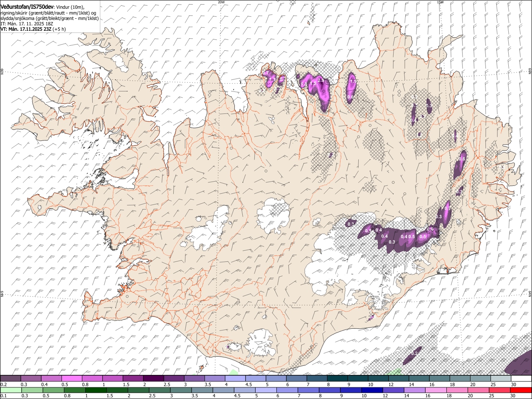The width and height of the screenshot is (532, 399).
Task: Select the dark purple 2 swatch, top legend row
Action: (153, 379)
